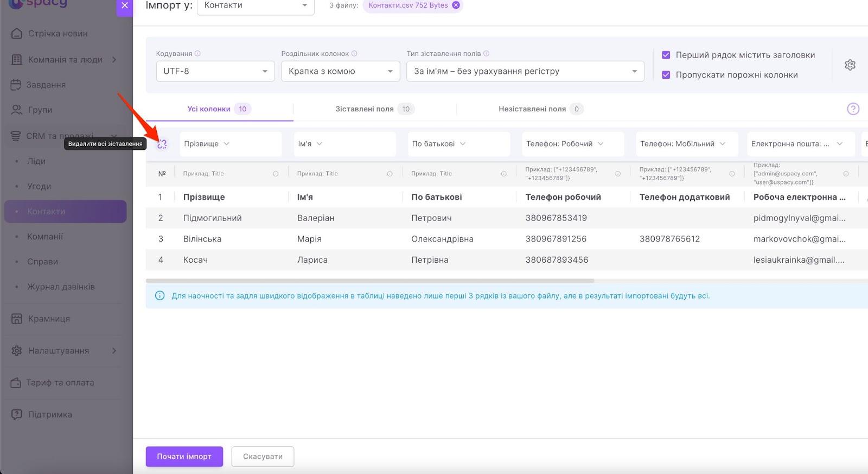The image size is (868, 474).
Task: Click the remove all mappings icon
Action: [162, 144]
